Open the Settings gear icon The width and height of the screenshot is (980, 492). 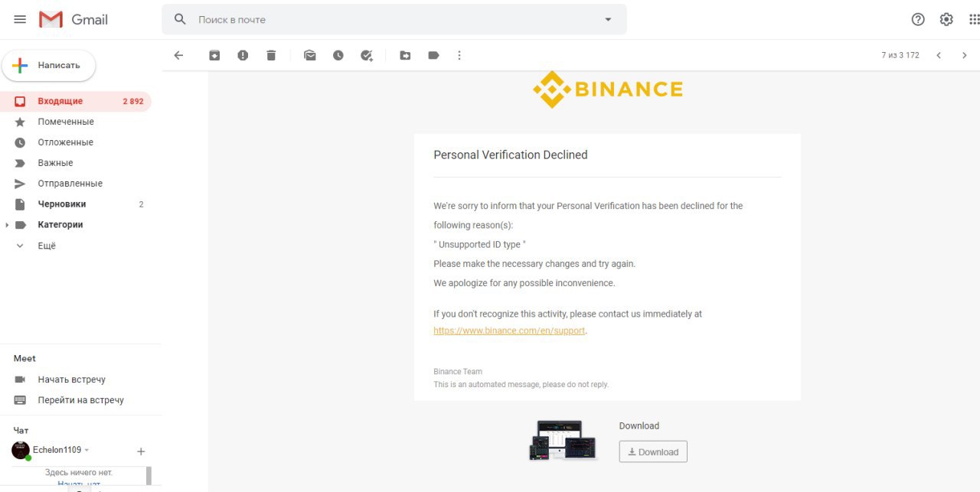point(946,19)
